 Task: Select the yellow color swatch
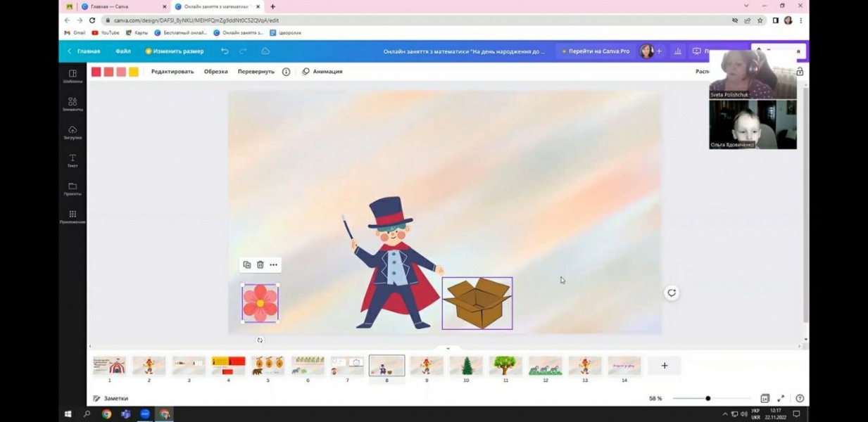click(x=134, y=72)
